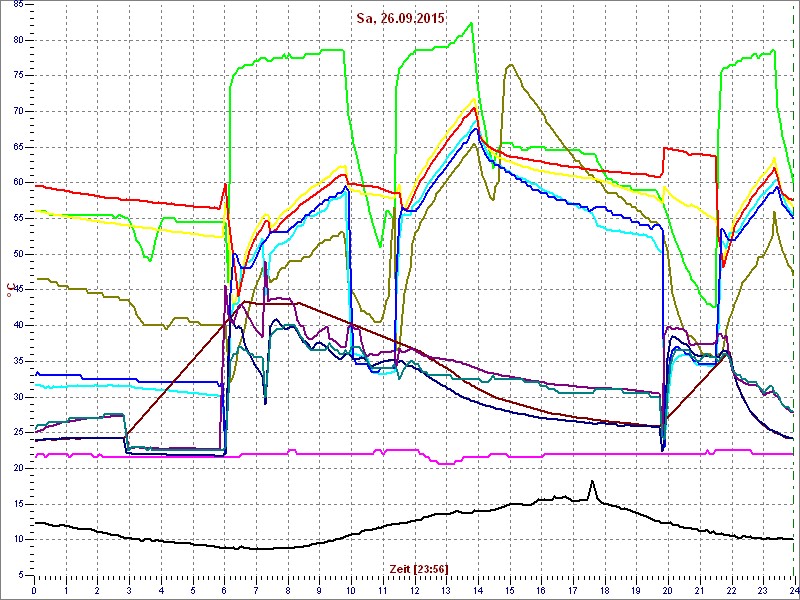800x600 pixels.
Task: Select the "35" y-axis temperature label
Action: [x=18, y=361]
